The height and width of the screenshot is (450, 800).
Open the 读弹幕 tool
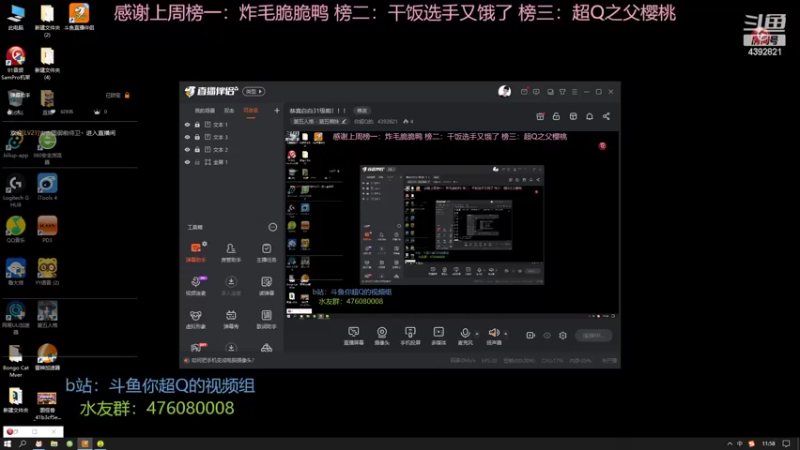coord(266,286)
